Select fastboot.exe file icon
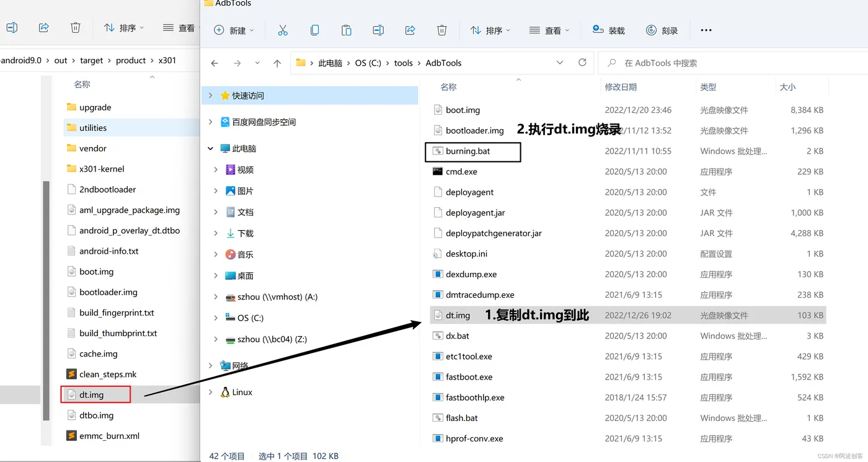This screenshot has width=868, height=462. click(x=438, y=376)
